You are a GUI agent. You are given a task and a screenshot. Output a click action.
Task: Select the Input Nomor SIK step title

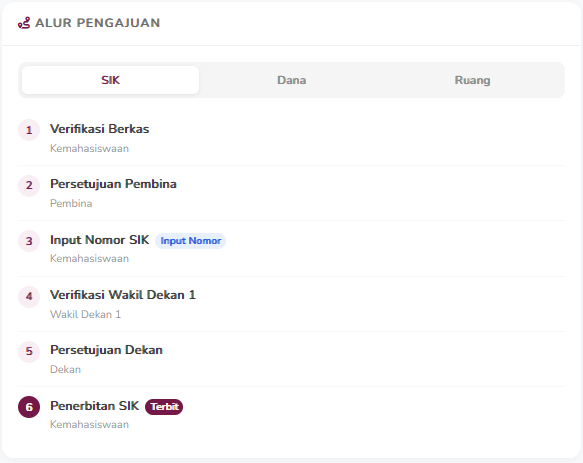pos(100,240)
